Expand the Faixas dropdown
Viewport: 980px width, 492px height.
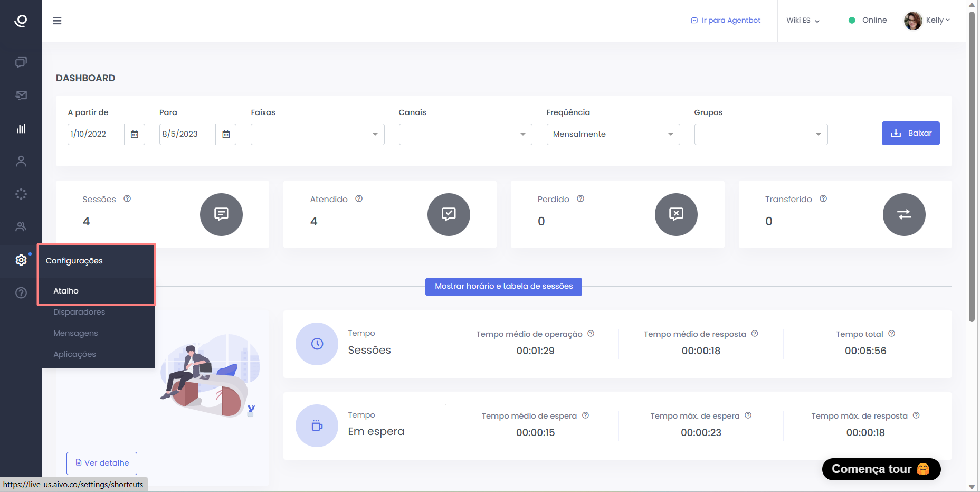pyautogui.click(x=317, y=135)
